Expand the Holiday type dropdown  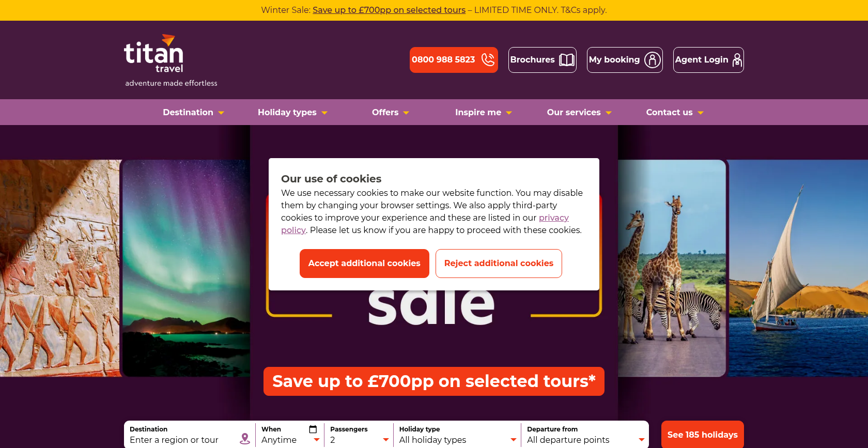click(457, 440)
